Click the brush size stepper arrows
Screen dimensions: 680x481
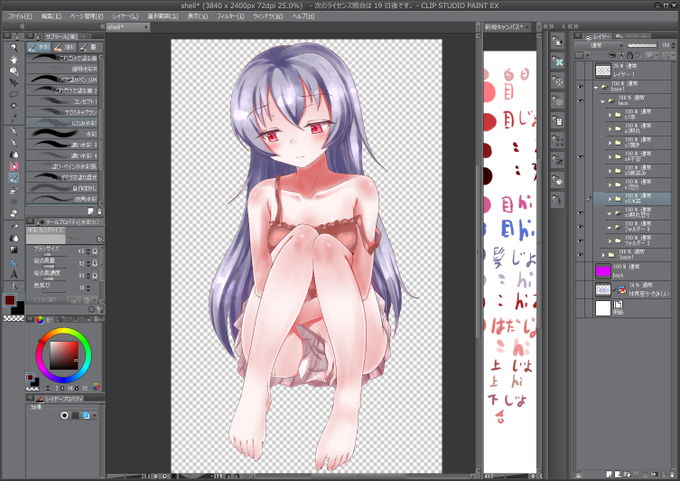pyautogui.click(x=88, y=251)
